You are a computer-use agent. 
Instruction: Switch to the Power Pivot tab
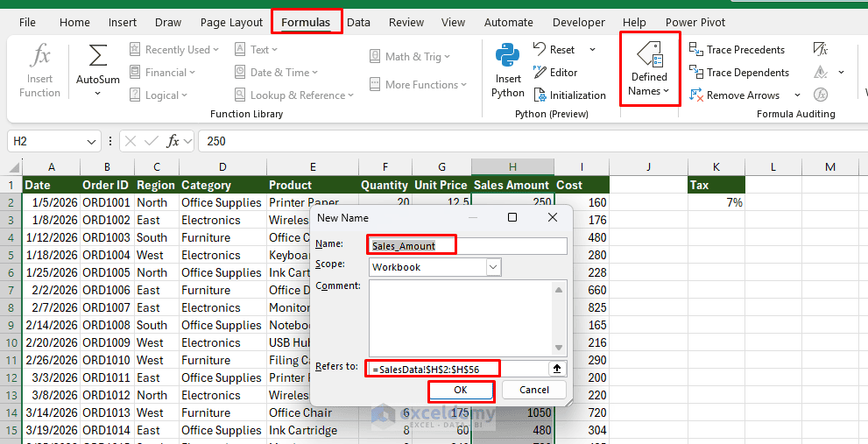[x=695, y=23]
